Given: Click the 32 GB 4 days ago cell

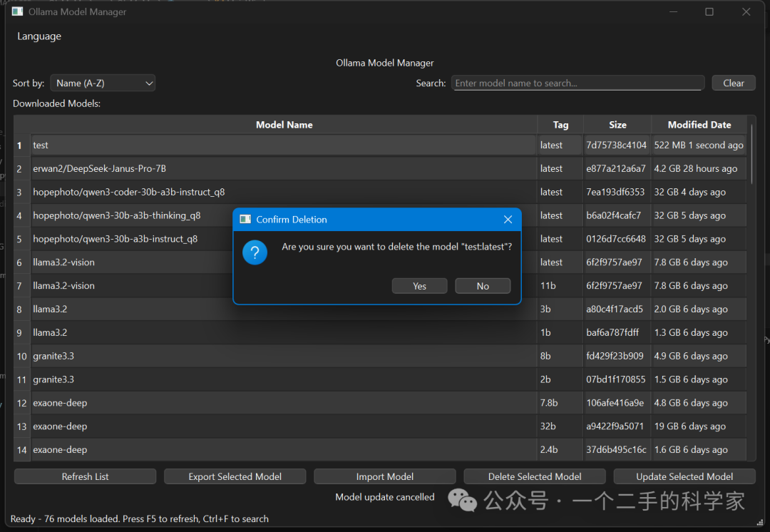Looking at the screenshot, I should pyautogui.click(x=699, y=192).
